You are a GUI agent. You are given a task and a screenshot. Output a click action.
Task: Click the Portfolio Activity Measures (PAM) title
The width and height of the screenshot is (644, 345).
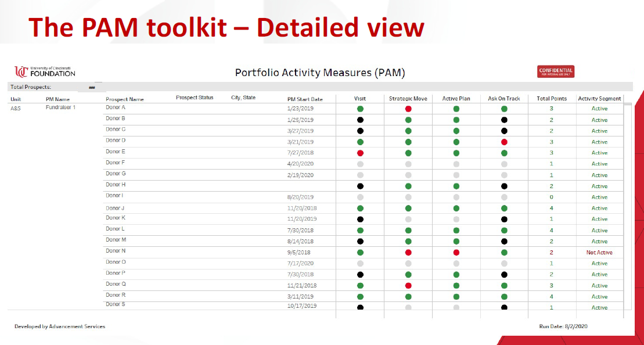click(320, 73)
